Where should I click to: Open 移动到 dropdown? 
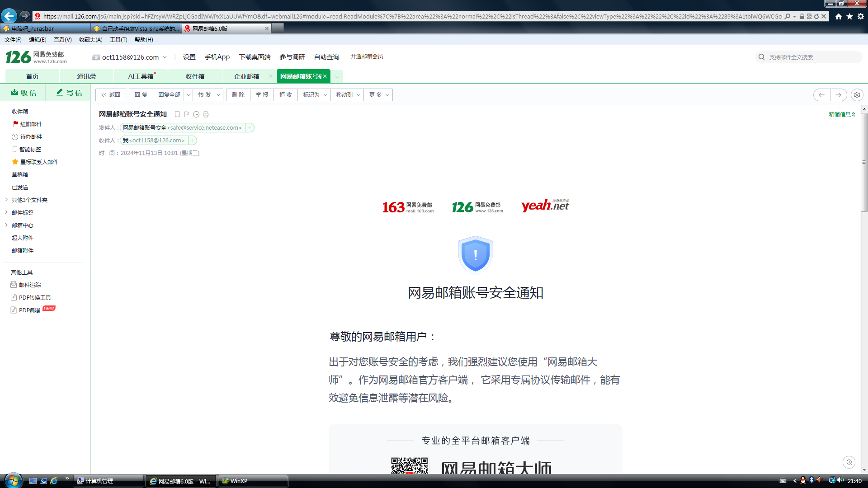(347, 95)
